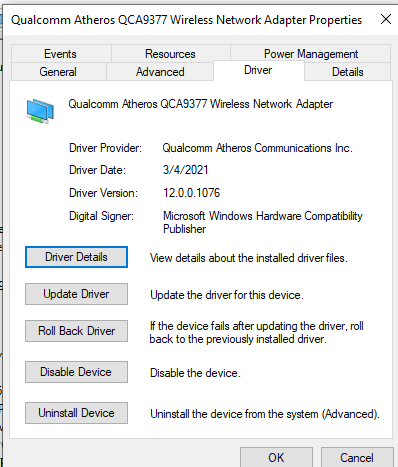The height and width of the screenshot is (467, 398).
Task: Click the device name heading beside icon
Action: 201,104
